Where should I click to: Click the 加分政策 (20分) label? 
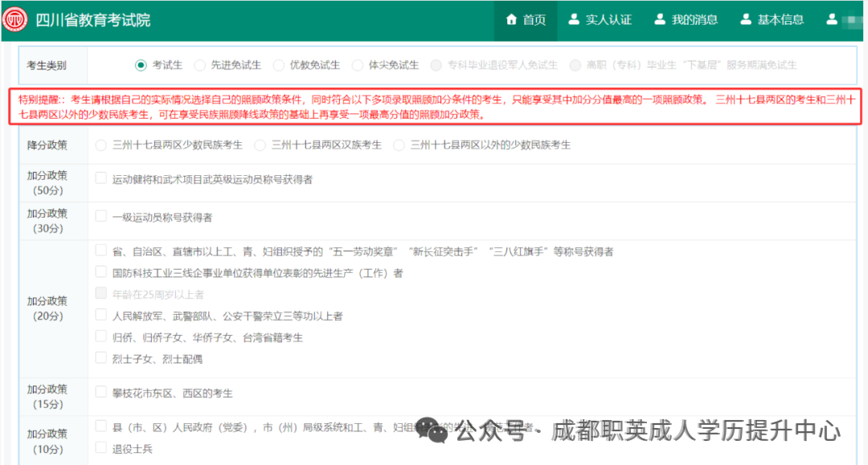47,308
